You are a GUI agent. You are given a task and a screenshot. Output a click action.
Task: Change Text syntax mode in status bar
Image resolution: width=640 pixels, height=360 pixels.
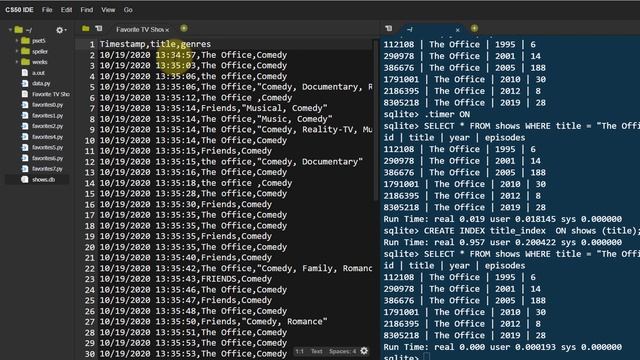(x=316, y=351)
